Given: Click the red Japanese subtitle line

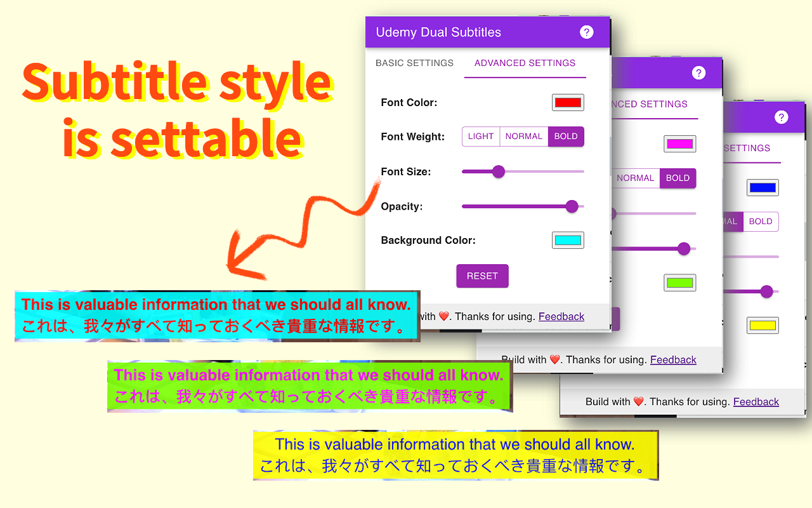Looking at the screenshot, I should click(x=216, y=326).
